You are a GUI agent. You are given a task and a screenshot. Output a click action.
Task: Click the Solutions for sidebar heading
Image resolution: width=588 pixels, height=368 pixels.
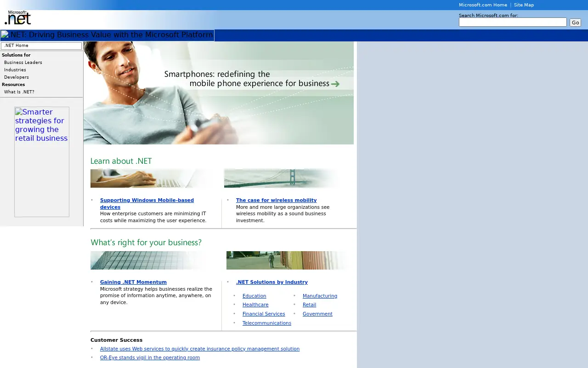pos(16,55)
